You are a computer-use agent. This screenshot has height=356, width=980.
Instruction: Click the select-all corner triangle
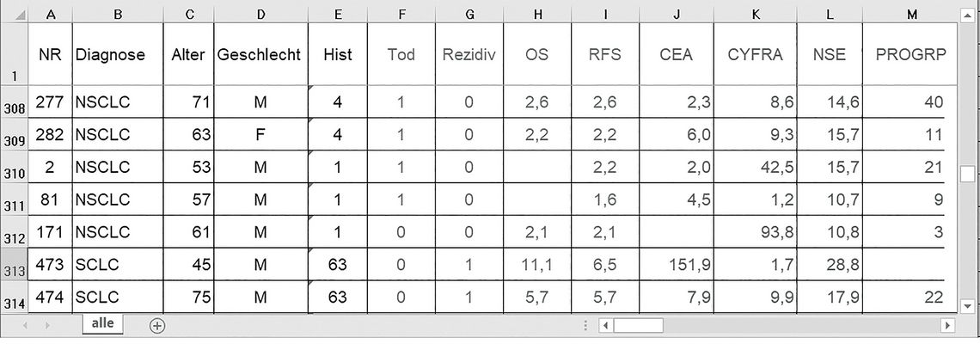[x=20, y=15]
